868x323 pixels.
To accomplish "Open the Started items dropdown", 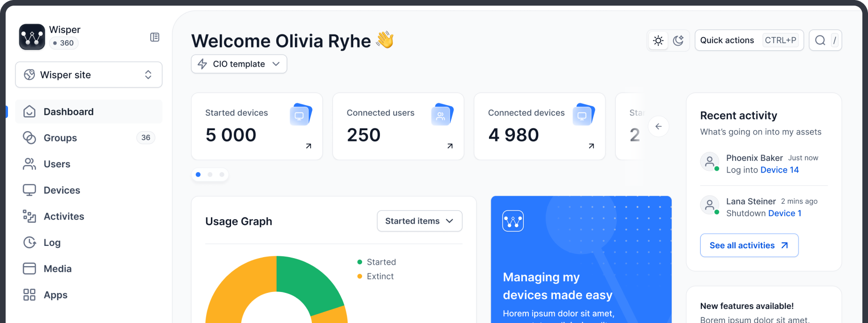I will (x=419, y=221).
